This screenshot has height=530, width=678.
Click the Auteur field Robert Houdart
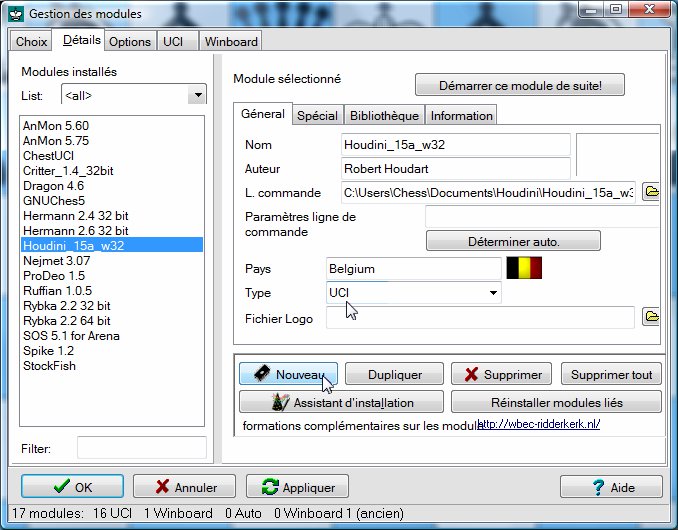[455, 169]
